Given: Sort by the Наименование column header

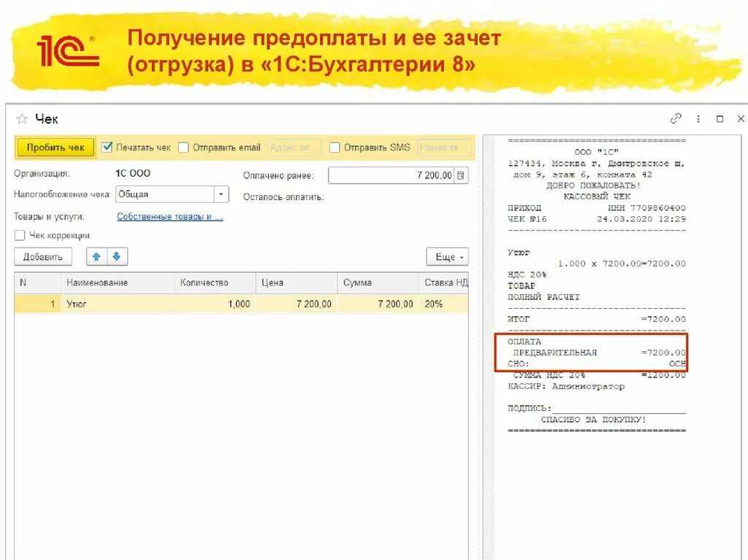Looking at the screenshot, I should tap(117, 283).
